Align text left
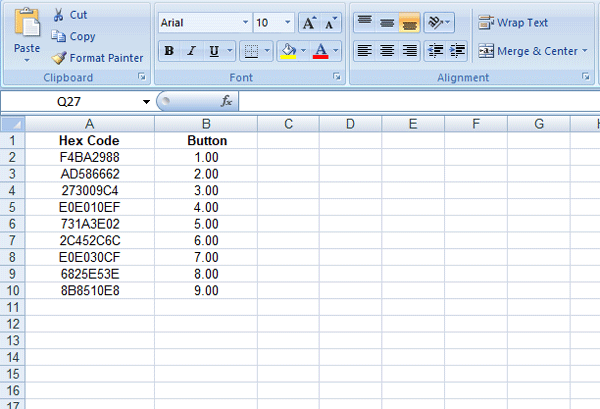The height and width of the screenshot is (409, 600). [x=365, y=51]
